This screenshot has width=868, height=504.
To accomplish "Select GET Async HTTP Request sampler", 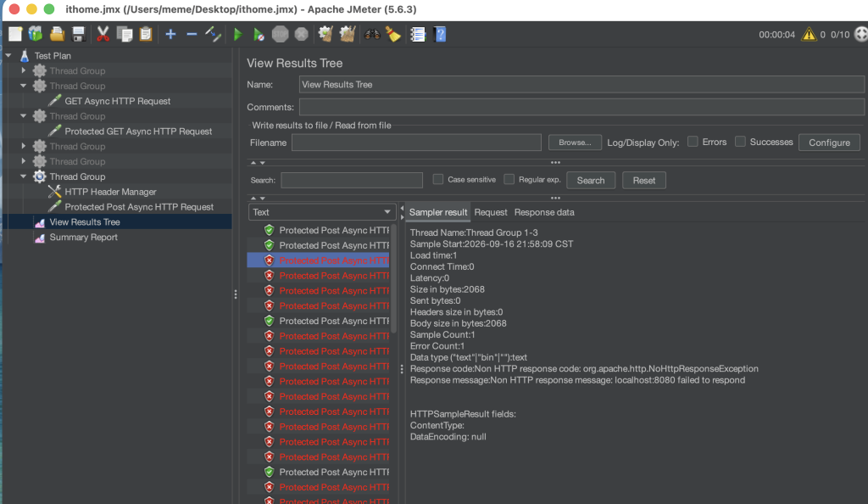I will [117, 101].
